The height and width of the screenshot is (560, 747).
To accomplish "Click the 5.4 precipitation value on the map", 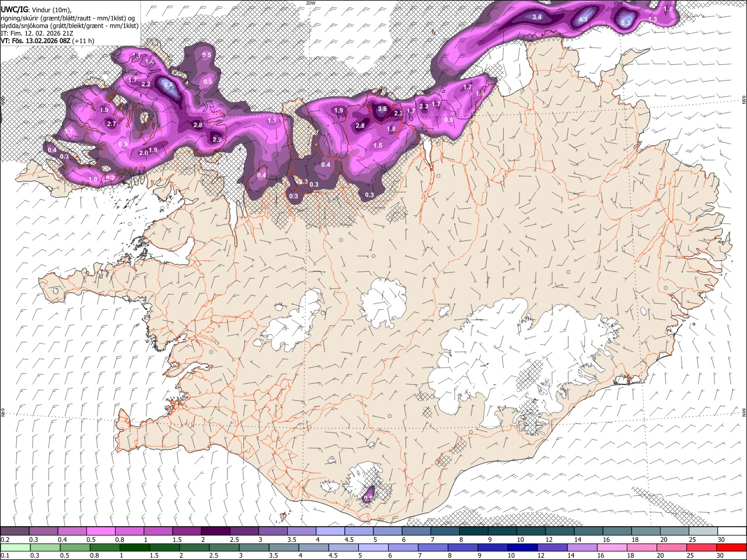I will click(x=169, y=85).
